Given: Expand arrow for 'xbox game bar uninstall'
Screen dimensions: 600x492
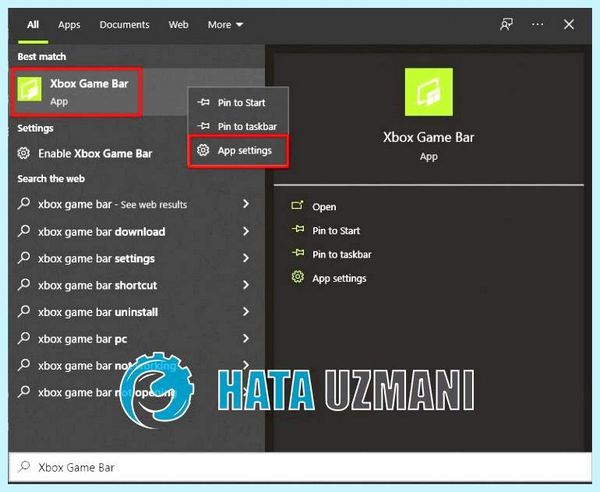Looking at the screenshot, I should pos(246,311).
